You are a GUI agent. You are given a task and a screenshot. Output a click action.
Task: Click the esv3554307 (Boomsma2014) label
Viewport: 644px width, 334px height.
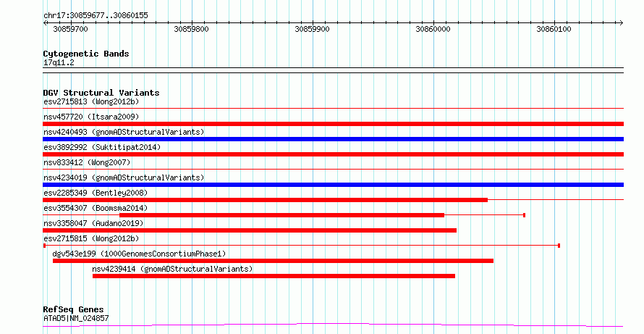[x=96, y=208]
